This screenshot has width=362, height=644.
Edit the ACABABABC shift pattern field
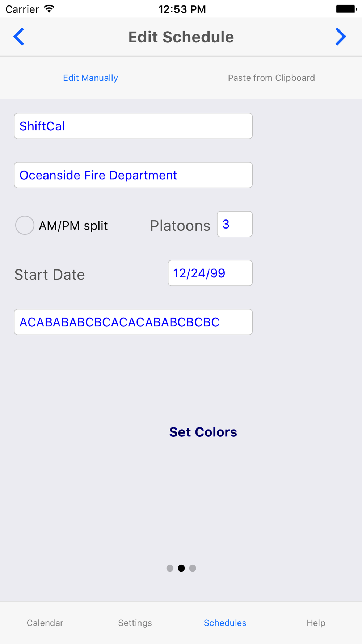tap(133, 322)
